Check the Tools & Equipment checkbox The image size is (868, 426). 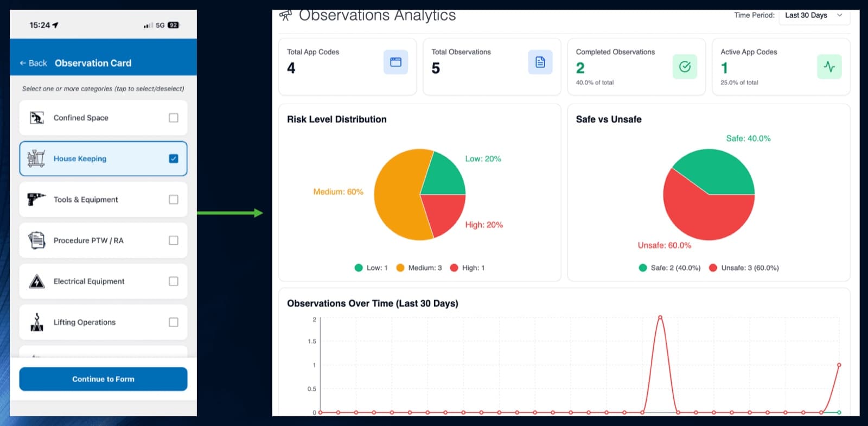174,199
